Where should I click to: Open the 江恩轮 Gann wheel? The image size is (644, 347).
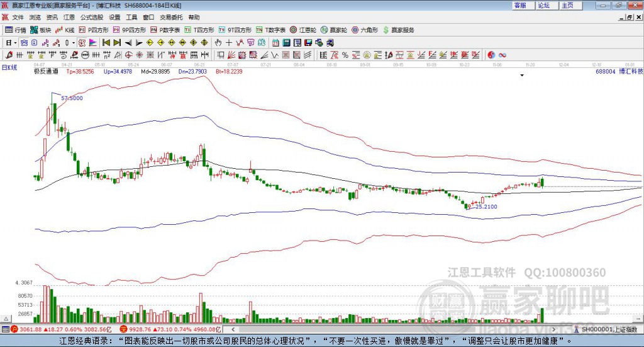(x=303, y=30)
